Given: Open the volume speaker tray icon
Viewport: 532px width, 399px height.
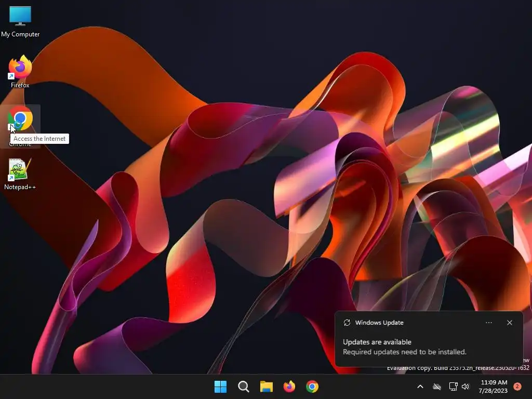Looking at the screenshot, I should 465,387.
